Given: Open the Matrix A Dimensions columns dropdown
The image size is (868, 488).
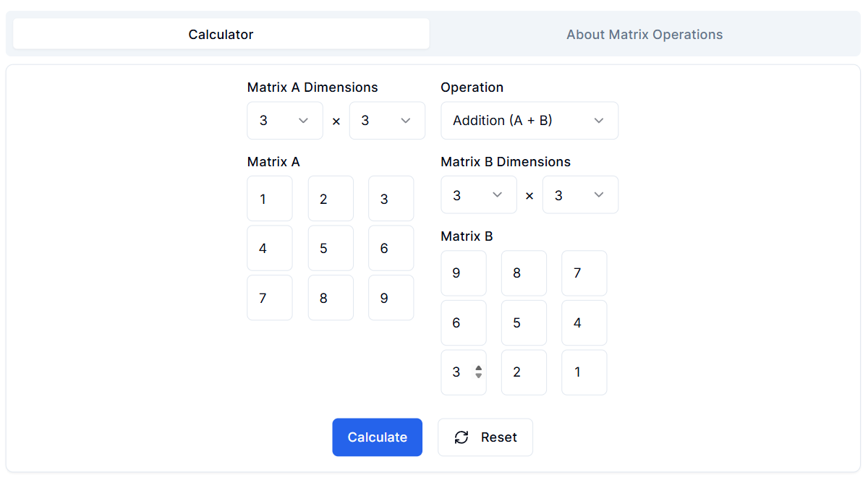Looking at the screenshot, I should coord(387,121).
